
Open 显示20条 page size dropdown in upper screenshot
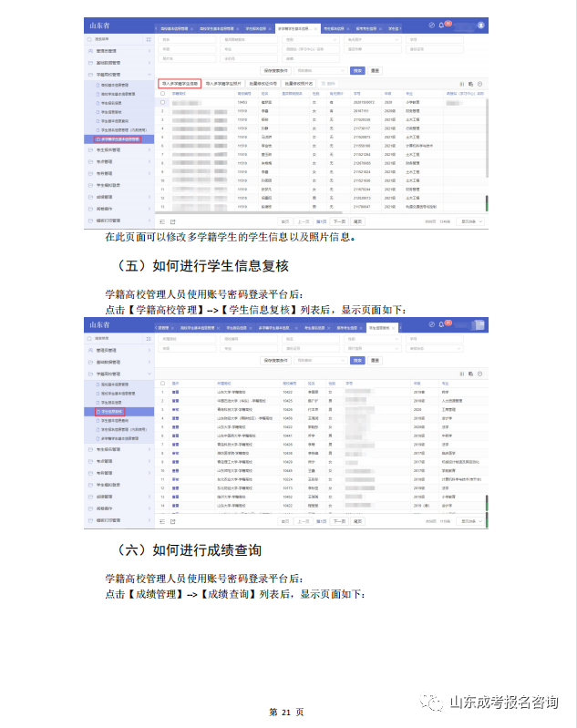click(470, 222)
